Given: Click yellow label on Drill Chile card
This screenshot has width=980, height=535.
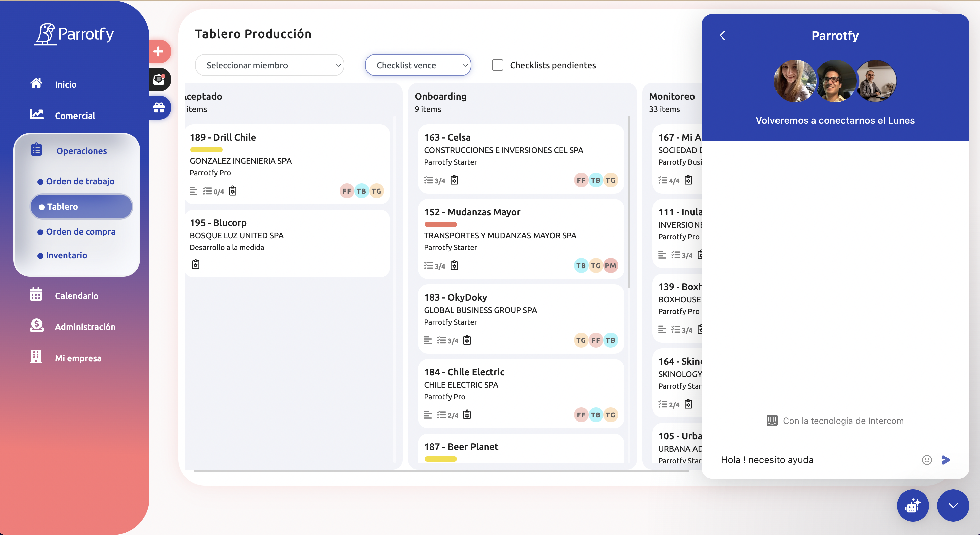Looking at the screenshot, I should 206,150.
